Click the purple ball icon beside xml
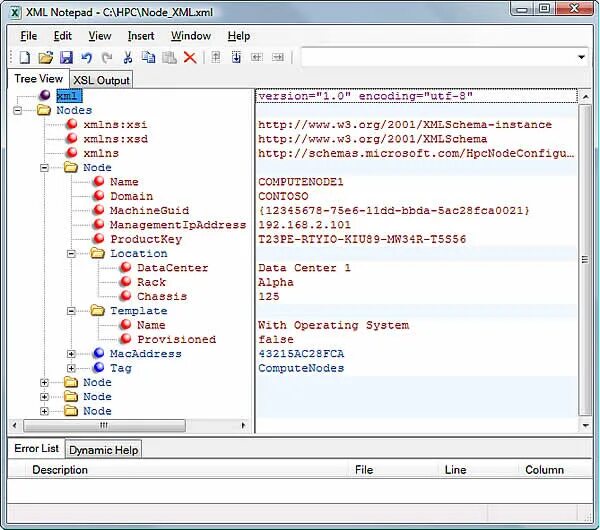 click(45, 95)
